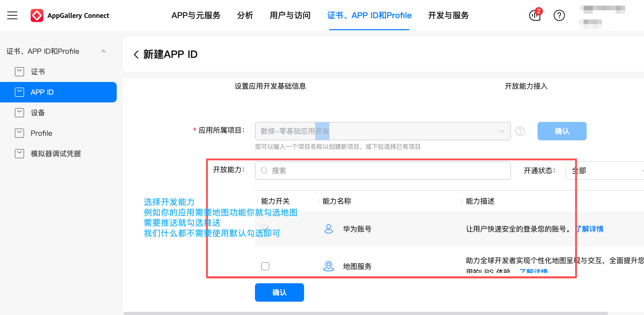Open Profile from the sidebar
Screen dimensions: 644x315
41,133
